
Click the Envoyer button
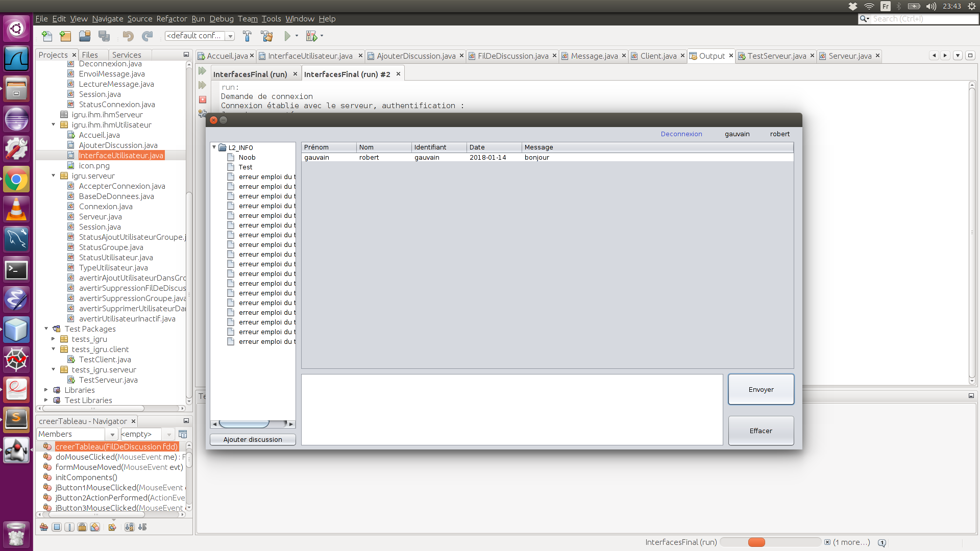761,389
